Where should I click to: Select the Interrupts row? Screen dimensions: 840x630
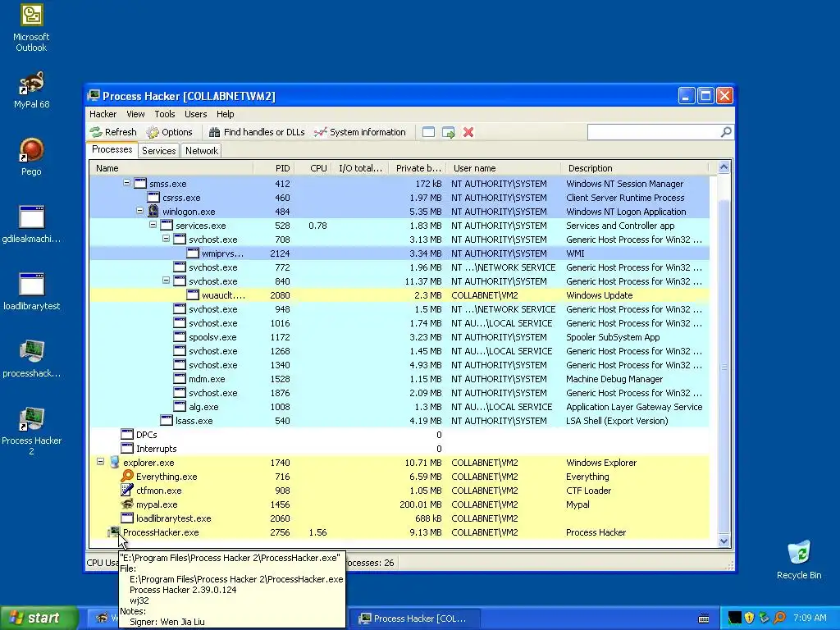(x=399, y=449)
